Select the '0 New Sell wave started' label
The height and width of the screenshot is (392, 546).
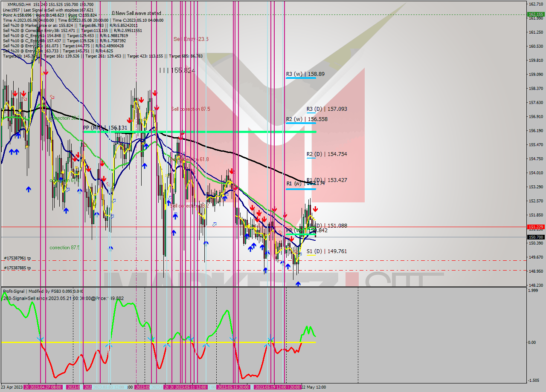136,13
